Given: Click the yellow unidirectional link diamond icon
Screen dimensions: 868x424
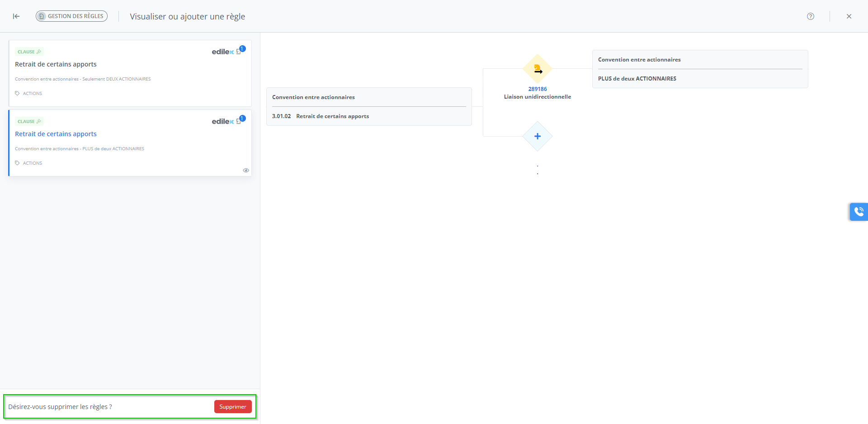Looking at the screenshot, I should coord(538,69).
